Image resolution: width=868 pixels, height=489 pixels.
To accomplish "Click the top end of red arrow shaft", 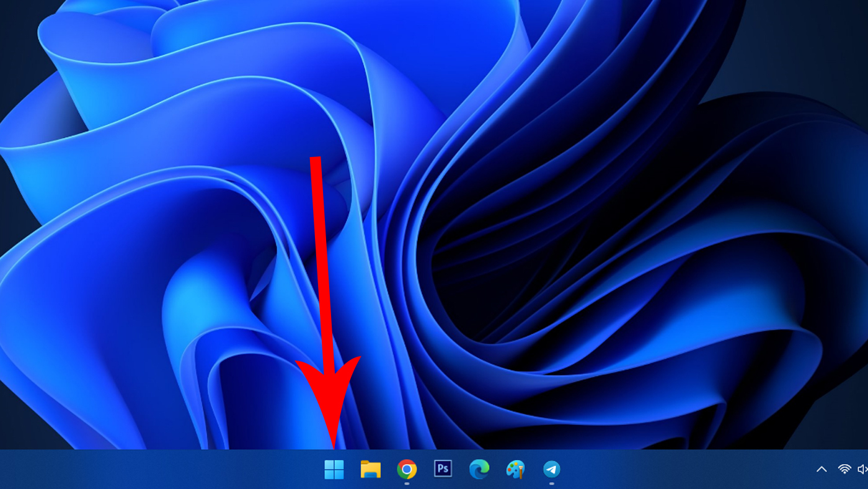I will [x=316, y=159].
